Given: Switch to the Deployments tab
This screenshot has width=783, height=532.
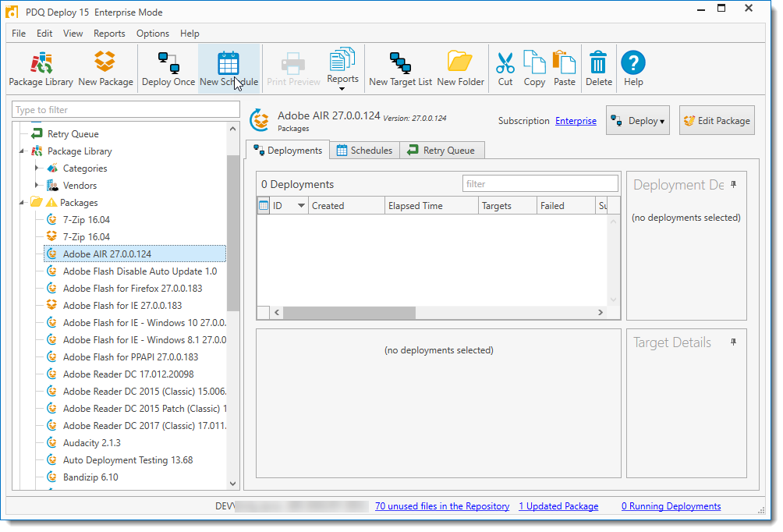Looking at the screenshot, I should click(288, 151).
